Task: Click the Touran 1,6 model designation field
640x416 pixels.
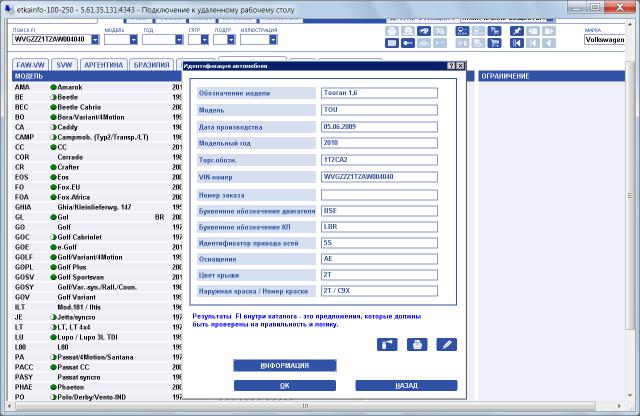Action: tap(379, 93)
